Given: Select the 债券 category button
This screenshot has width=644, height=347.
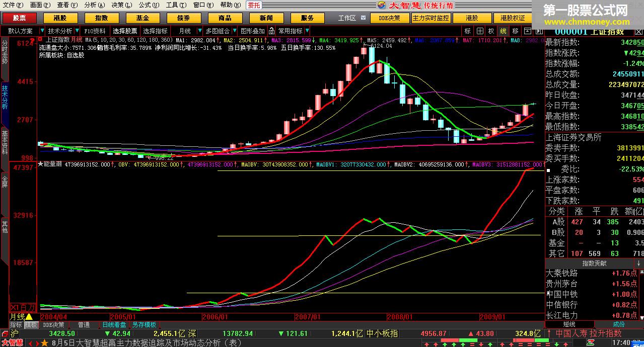Looking at the screenshot, I should click(x=184, y=18).
